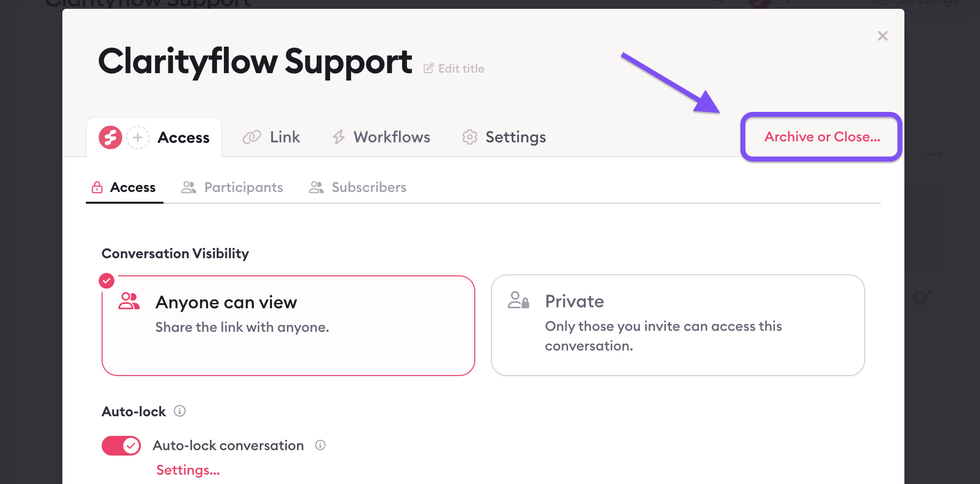Select the Private visibility option
The height and width of the screenshot is (484, 980).
coord(678,325)
